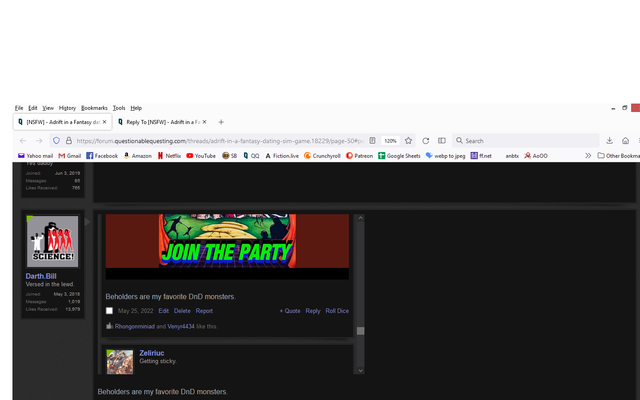Open the webp to jpeg bookmark
This screenshot has width=640, height=400.
[x=445, y=156]
